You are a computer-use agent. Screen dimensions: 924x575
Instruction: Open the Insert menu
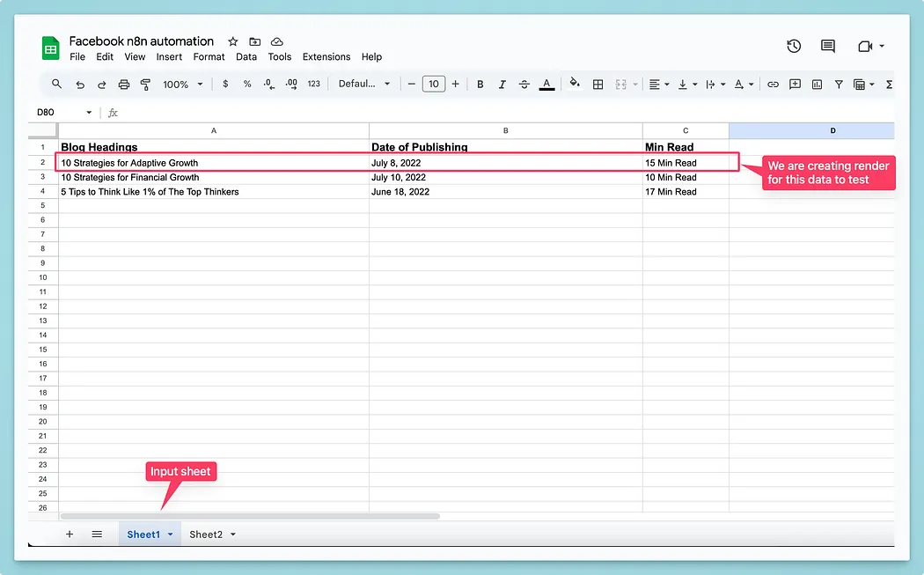pos(169,56)
